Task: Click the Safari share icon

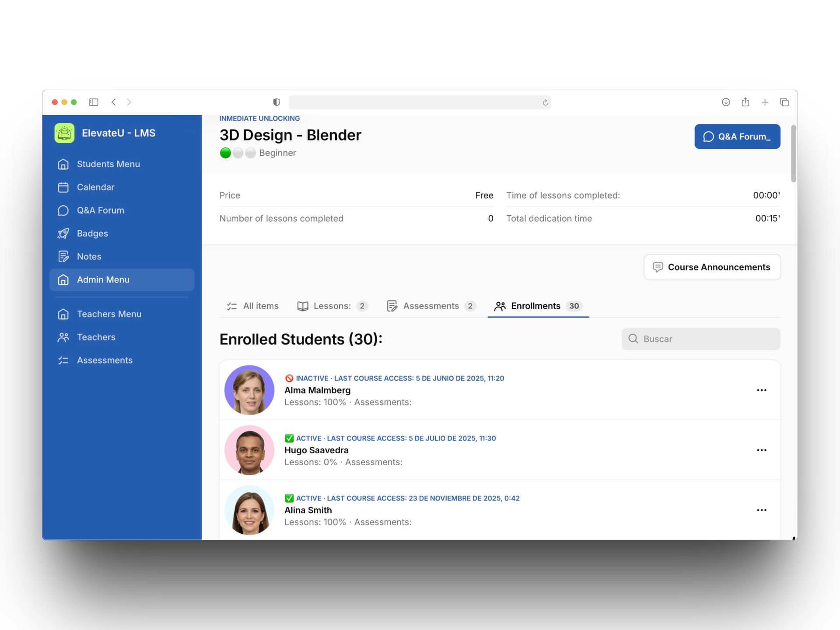Action: coord(745,102)
